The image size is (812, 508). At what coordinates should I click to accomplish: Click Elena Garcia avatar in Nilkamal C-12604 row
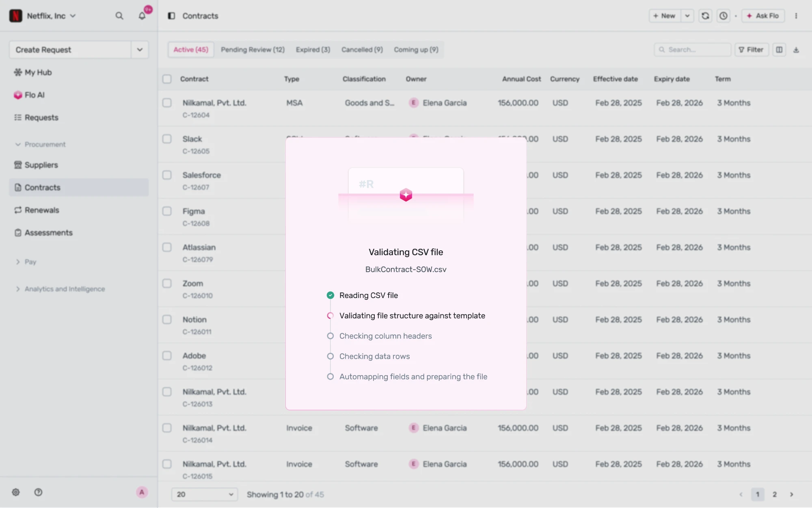[x=413, y=103]
